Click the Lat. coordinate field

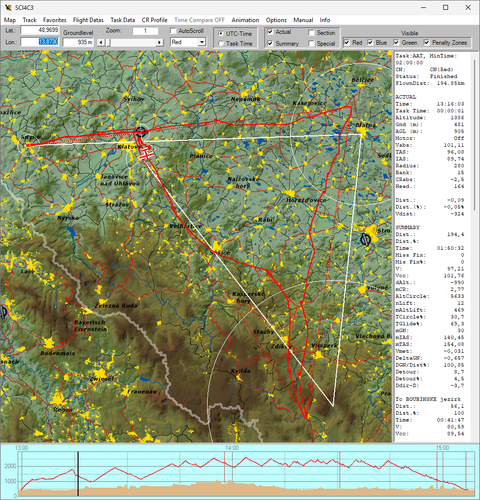(40, 30)
